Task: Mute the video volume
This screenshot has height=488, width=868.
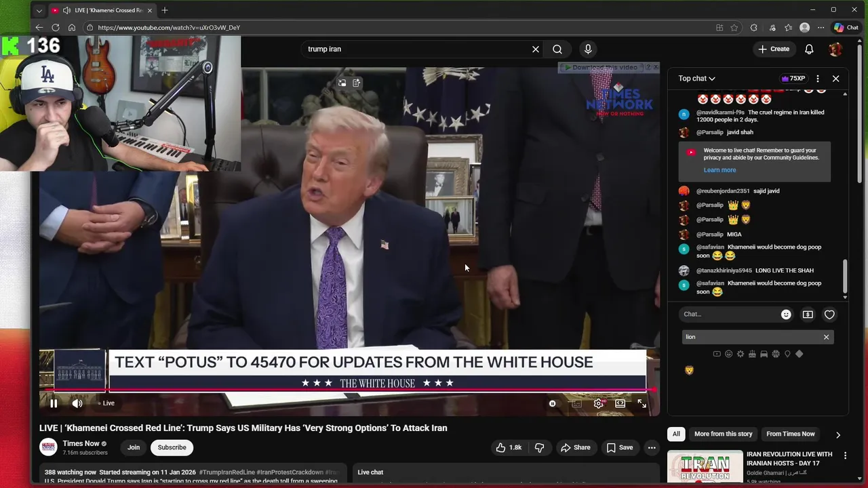Action: coord(77,403)
